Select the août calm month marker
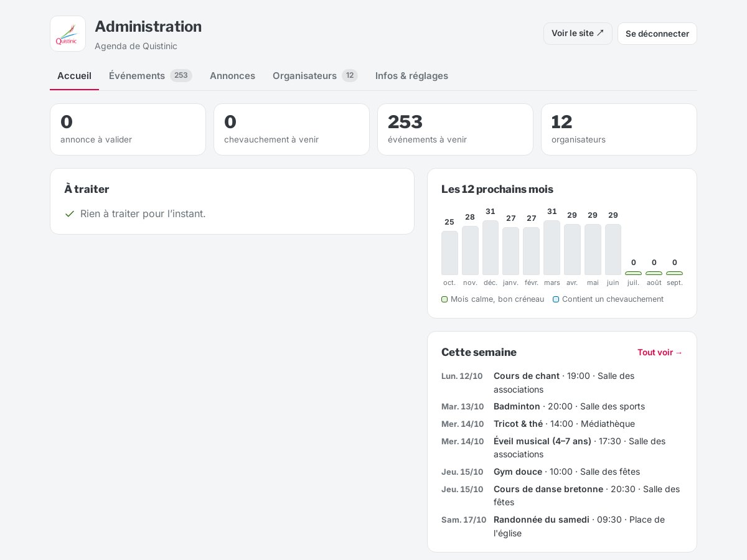747x560 pixels. (654, 273)
